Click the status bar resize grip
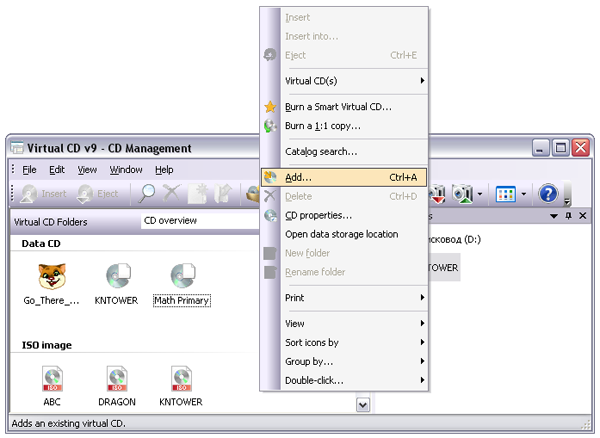This screenshot has height=438, width=600. point(586,424)
